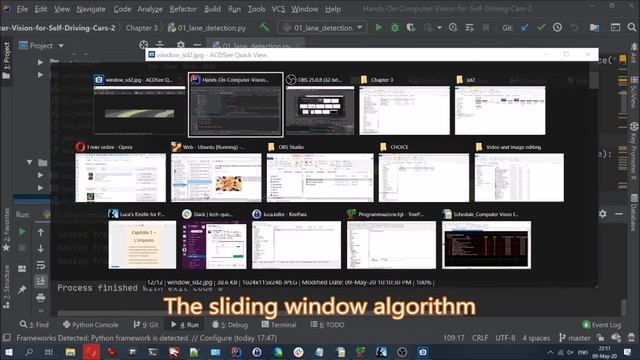Click the Git update project icon
The height and width of the screenshot is (360, 640).
[x=525, y=27]
